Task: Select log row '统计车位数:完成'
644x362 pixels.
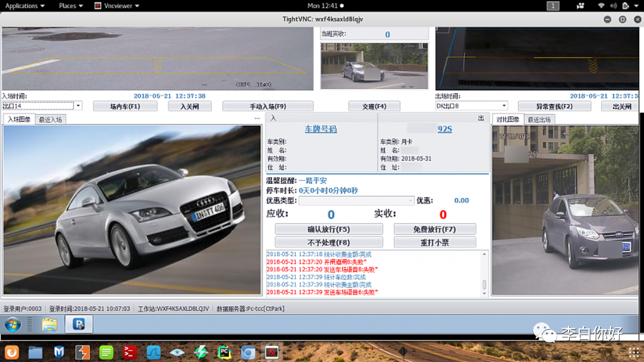Action: tap(316, 277)
